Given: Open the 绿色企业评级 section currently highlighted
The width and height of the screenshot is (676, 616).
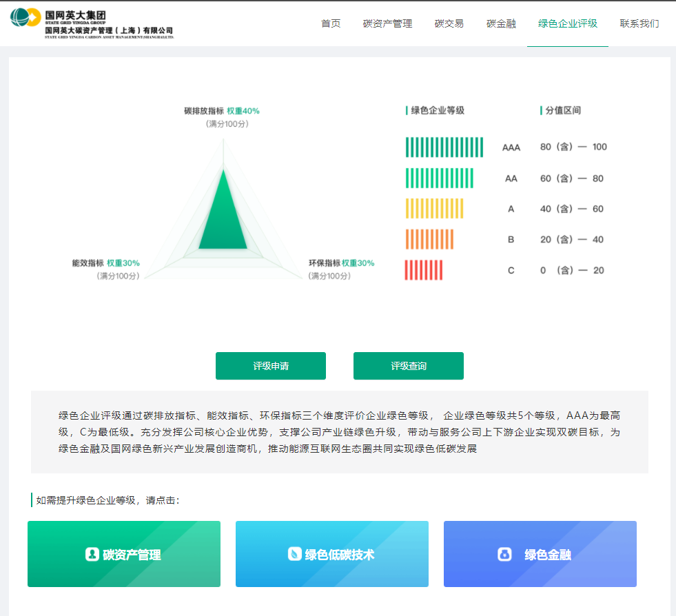Looking at the screenshot, I should click(x=567, y=23).
